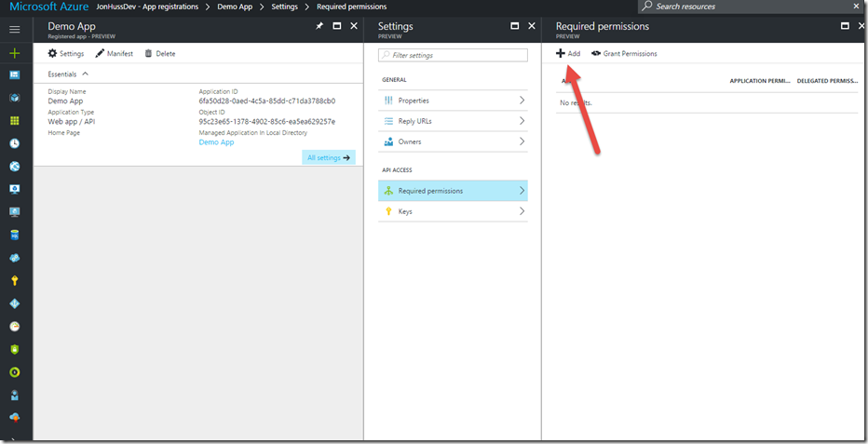Open the cube Resource groups sidebar icon
Viewport: 868px width, 444px height.
(x=15, y=98)
